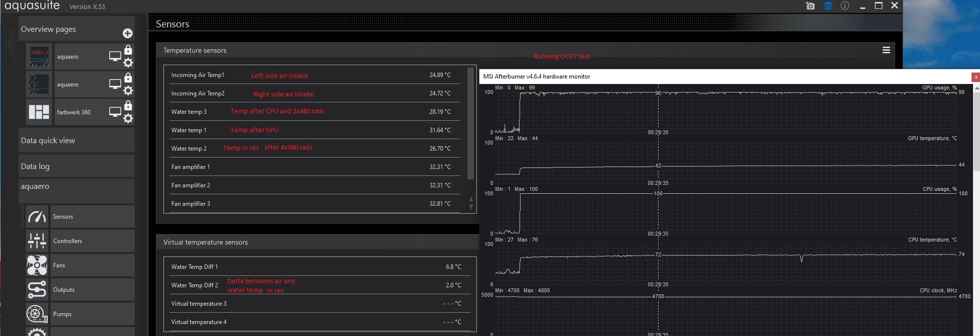Screen dimensions: 980x336
Task: Click the Pumps icon in sidebar
Action: pyautogui.click(x=37, y=314)
